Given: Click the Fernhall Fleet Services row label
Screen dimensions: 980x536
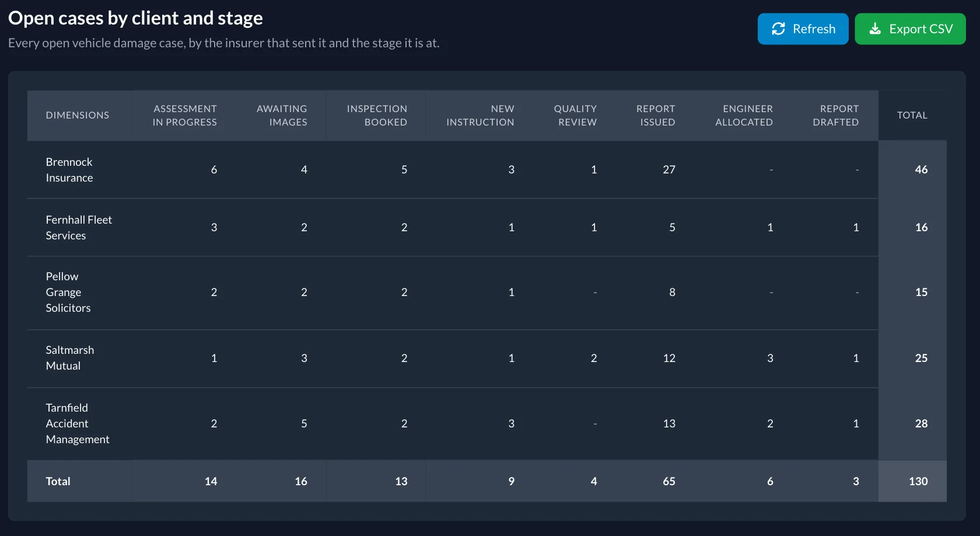Looking at the screenshot, I should pos(79,227).
